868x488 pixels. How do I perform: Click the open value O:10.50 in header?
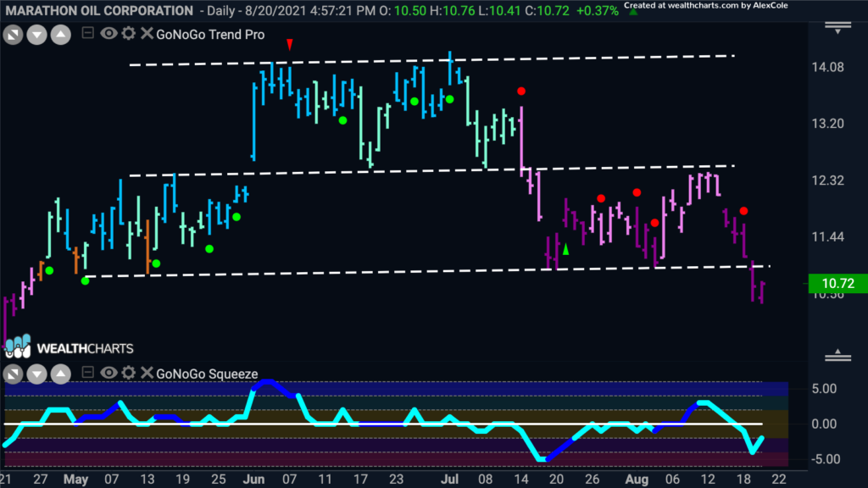(x=403, y=10)
